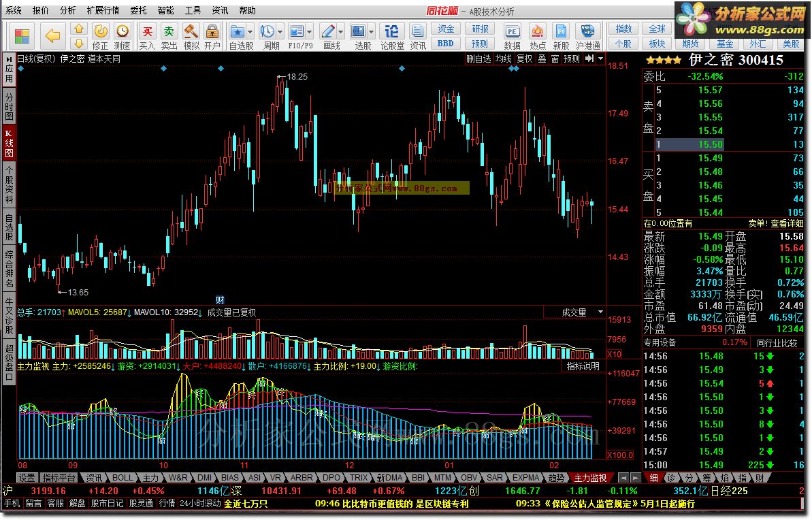Open 自选股 watchlist star icon
The width and height of the screenshot is (812, 520).
tap(237, 32)
